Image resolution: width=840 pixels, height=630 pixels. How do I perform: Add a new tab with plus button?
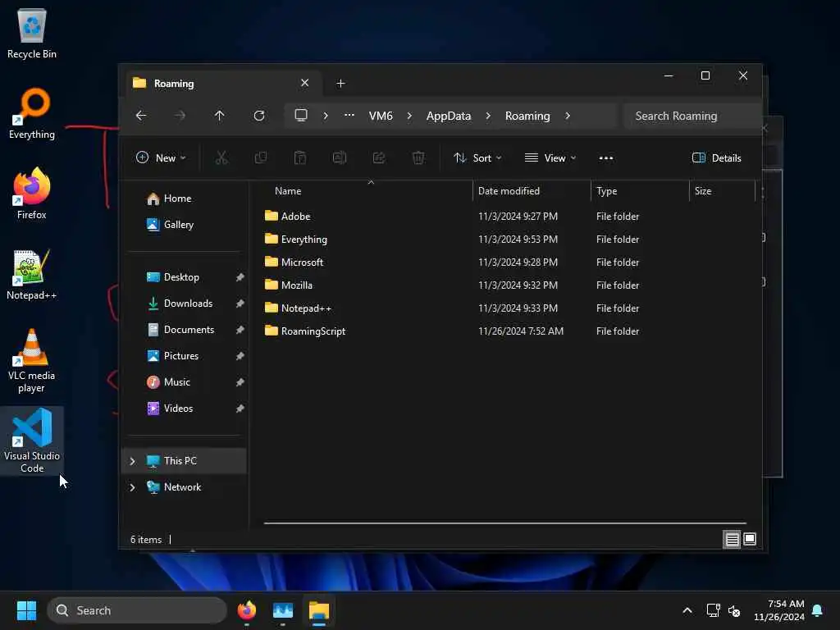click(x=340, y=83)
